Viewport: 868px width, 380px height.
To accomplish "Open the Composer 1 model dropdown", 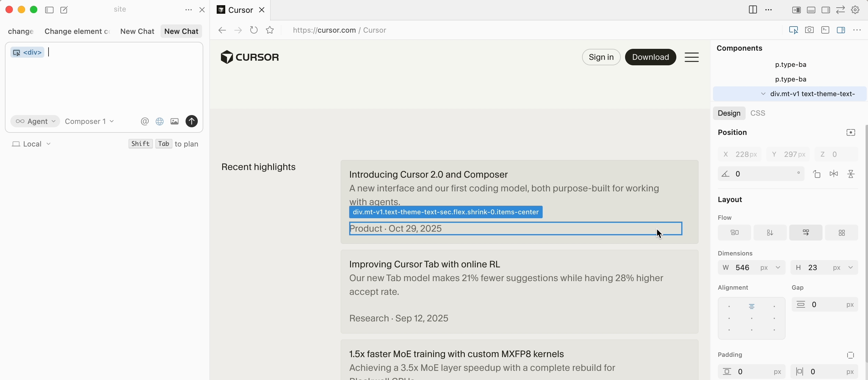I will click(89, 121).
